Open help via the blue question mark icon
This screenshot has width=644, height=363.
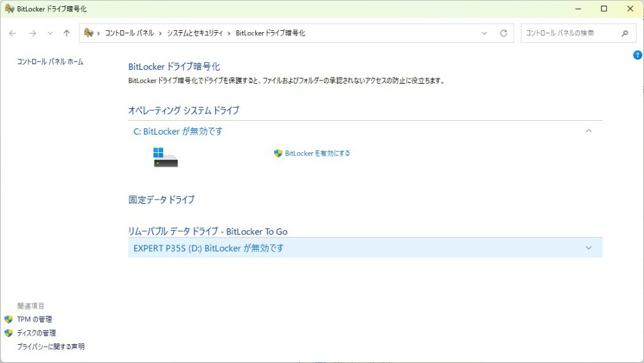638,55
